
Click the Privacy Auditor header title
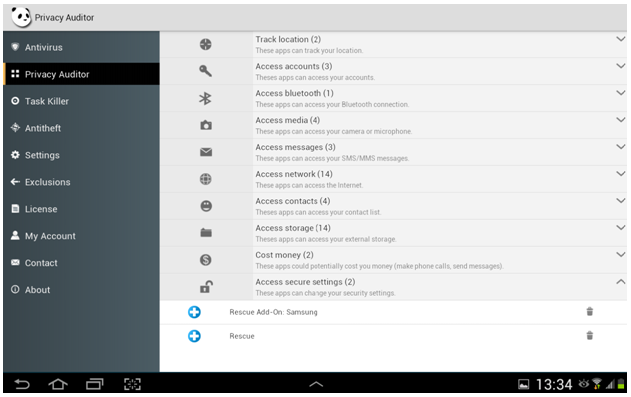coord(64,18)
